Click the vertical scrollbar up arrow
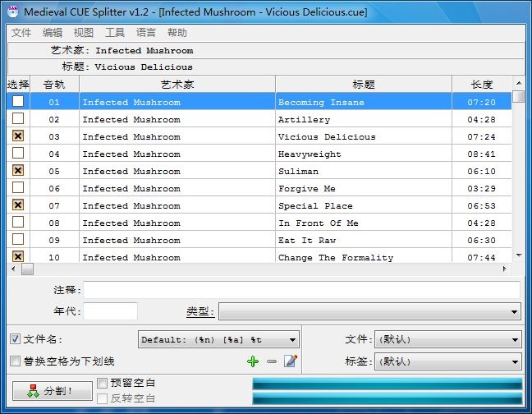Screen dimensions: 532x414 [519, 83]
